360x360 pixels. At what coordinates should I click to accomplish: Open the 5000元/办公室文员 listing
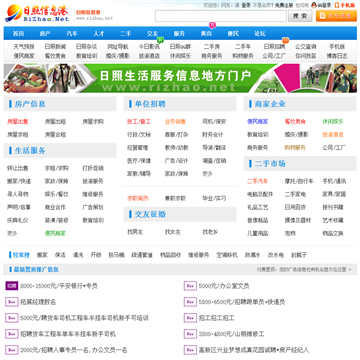tap(224, 286)
